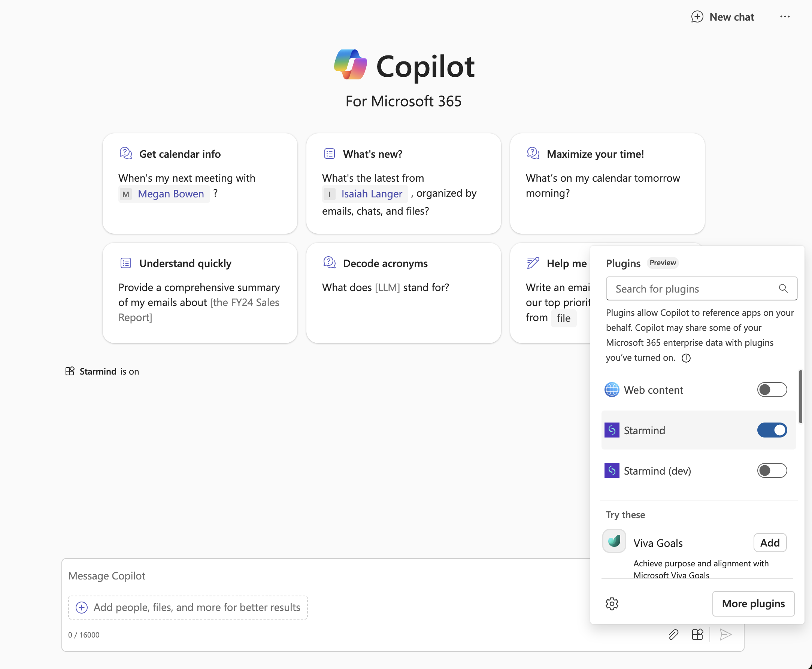Click the attach file paperclip icon
The height and width of the screenshot is (669, 812).
click(x=673, y=634)
